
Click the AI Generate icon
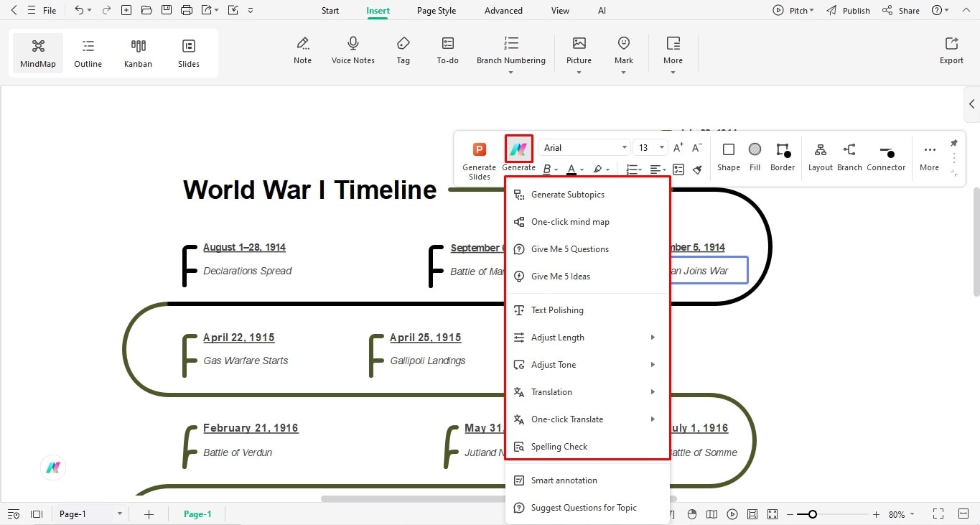pyautogui.click(x=518, y=149)
